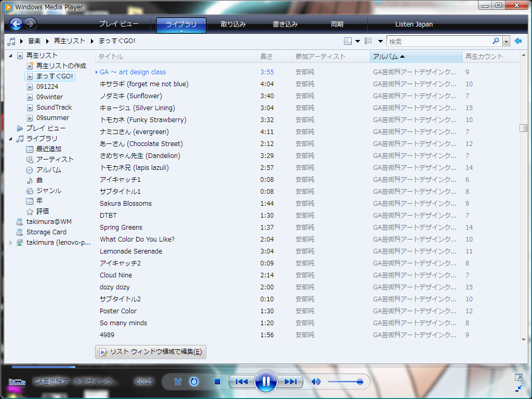Open the layout options icon
The width and height of the screenshot is (532, 399).
(x=348, y=41)
